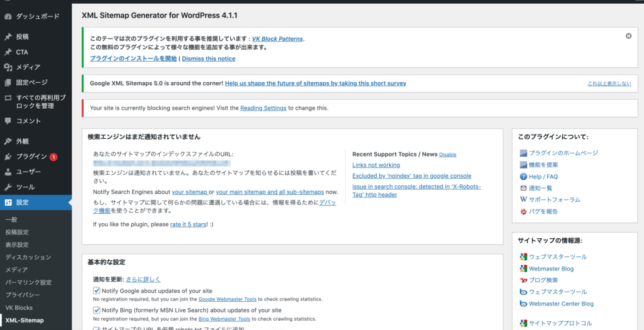
Task: Open Bing Webmaster Tools link
Action: click(x=225, y=319)
